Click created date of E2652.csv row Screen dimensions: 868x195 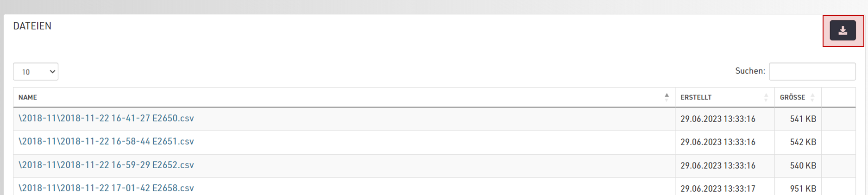coord(717,165)
